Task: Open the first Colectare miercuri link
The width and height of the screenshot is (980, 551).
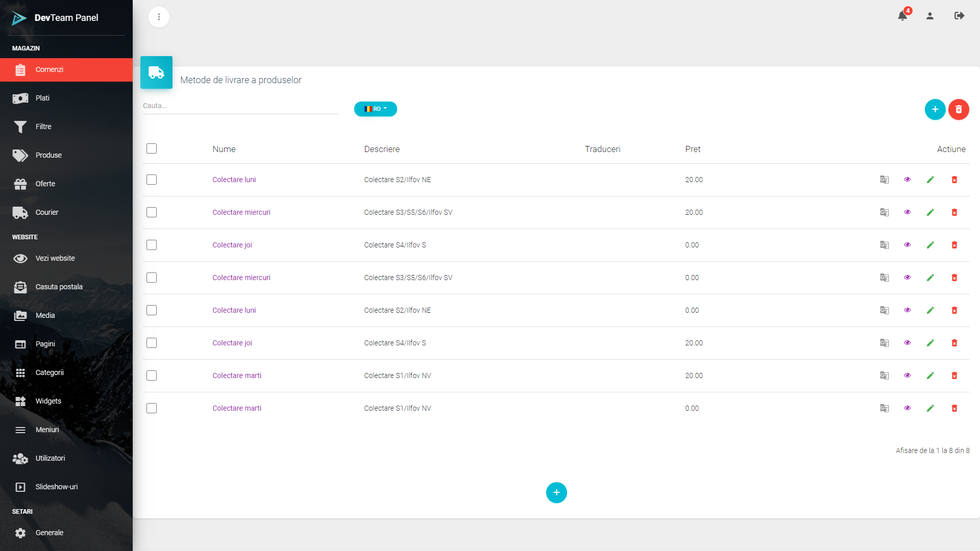Action: [241, 212]
